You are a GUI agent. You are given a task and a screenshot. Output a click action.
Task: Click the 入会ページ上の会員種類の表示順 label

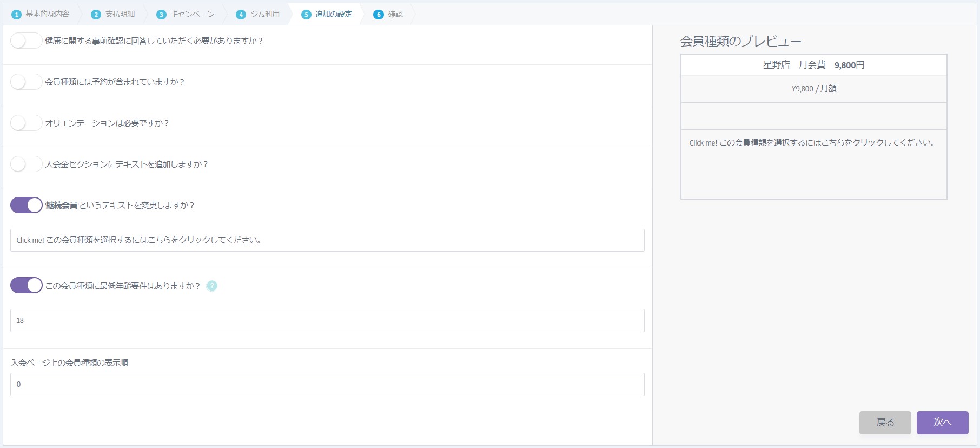[70, 363]
